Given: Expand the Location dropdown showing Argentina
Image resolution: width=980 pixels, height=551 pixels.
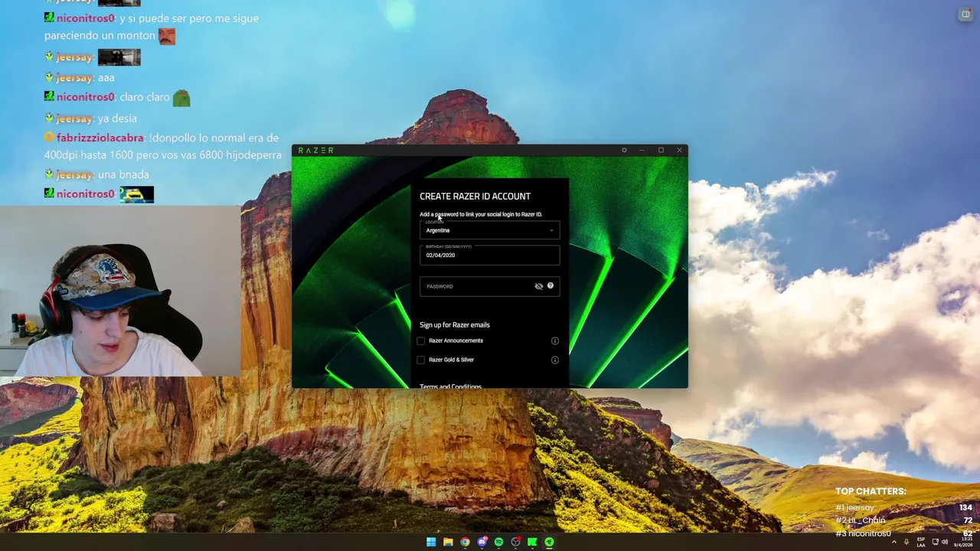Looking at the screenshot, I should [490, 230].
